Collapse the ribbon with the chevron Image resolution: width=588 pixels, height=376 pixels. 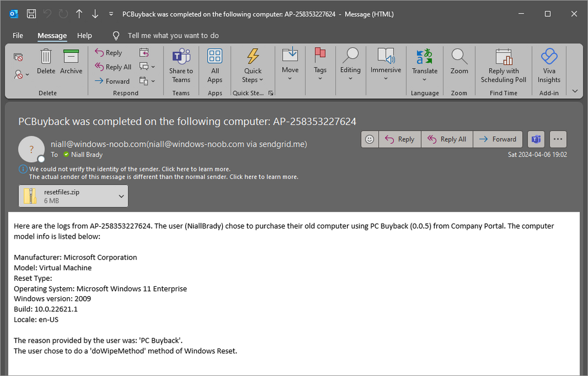tap(575, 91)
